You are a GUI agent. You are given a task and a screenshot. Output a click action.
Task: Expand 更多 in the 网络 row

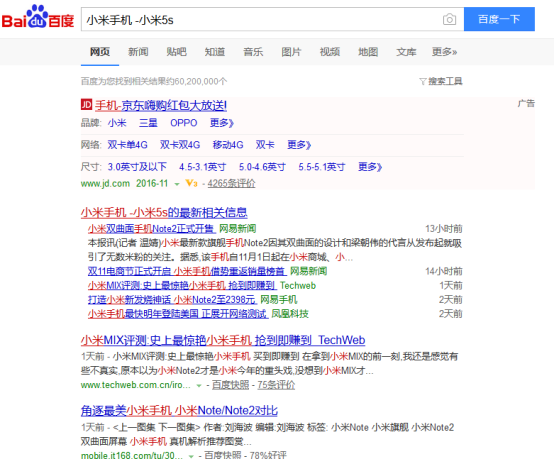click(x=299, y=145)
